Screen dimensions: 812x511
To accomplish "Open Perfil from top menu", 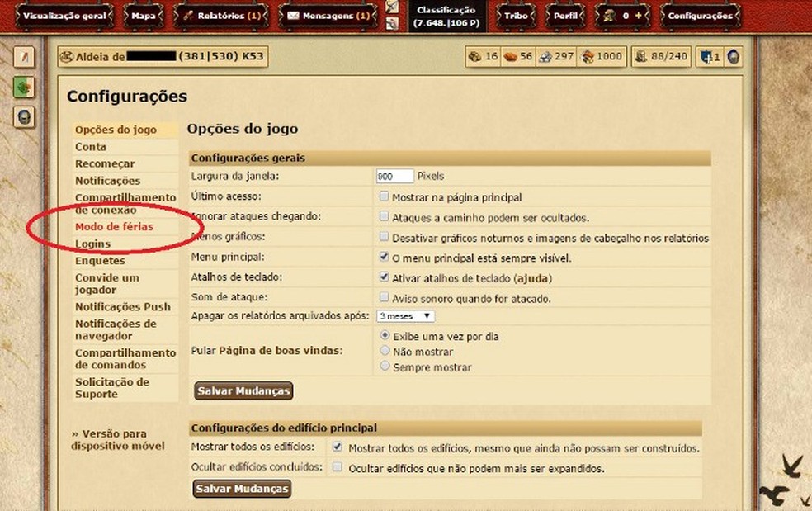I will (565, 16).
